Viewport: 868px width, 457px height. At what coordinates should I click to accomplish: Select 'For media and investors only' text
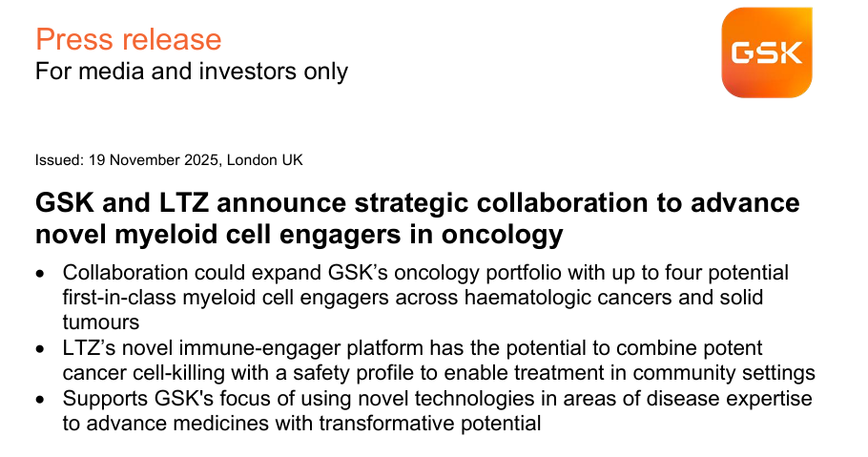[x=192, y=72]
